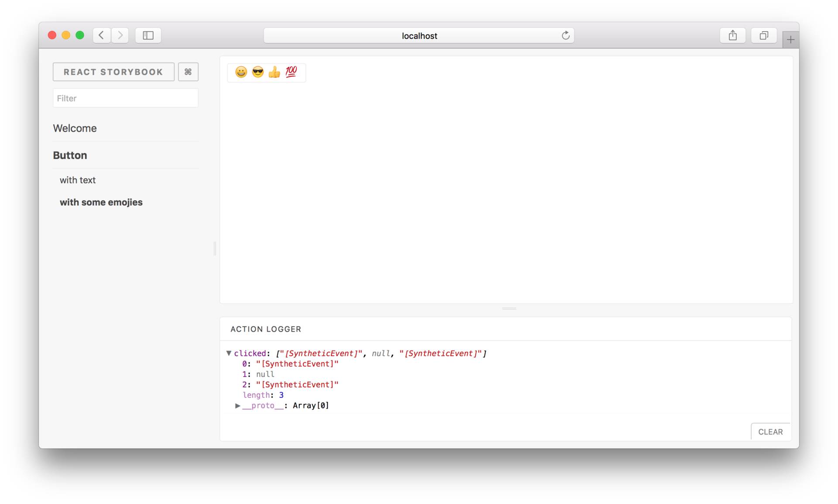
Task: Select the 'with some emojies' story
Action: click(x=101, y=202)
